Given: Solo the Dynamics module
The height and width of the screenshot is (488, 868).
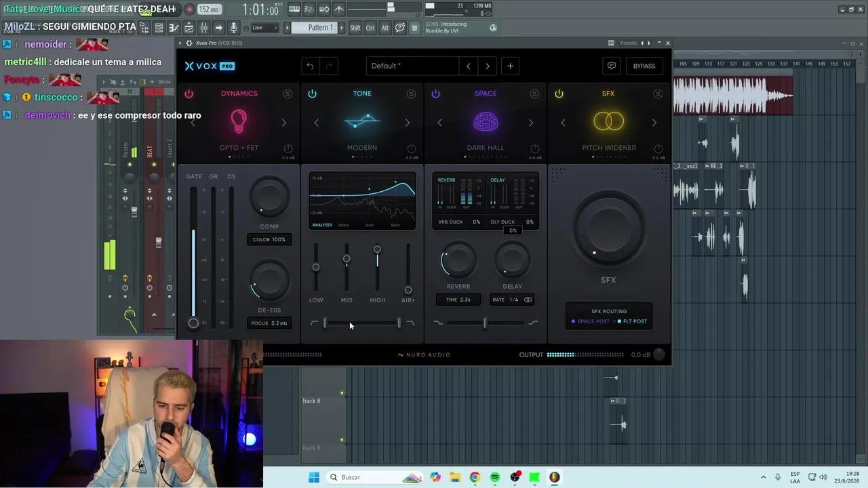Looking at the screenshot, I should pyautogui.click(x=288, y=94).
